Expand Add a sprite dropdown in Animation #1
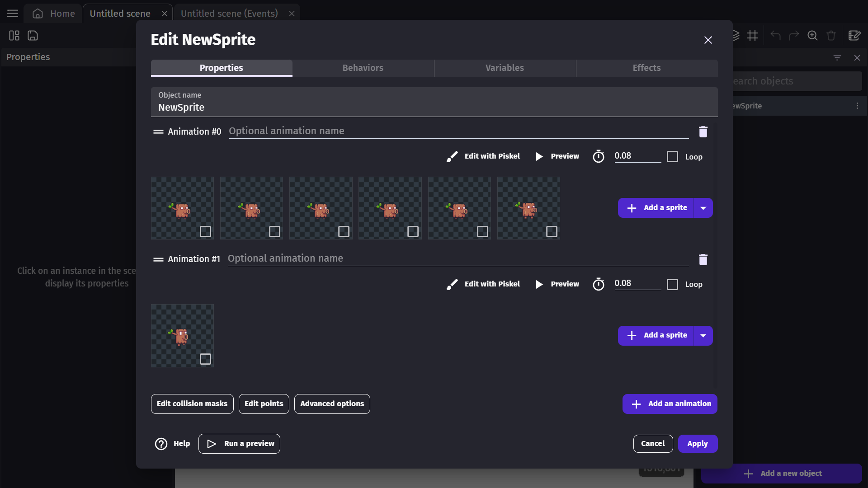The height and width of the screenshot is (488, 868). click(703, 335)
